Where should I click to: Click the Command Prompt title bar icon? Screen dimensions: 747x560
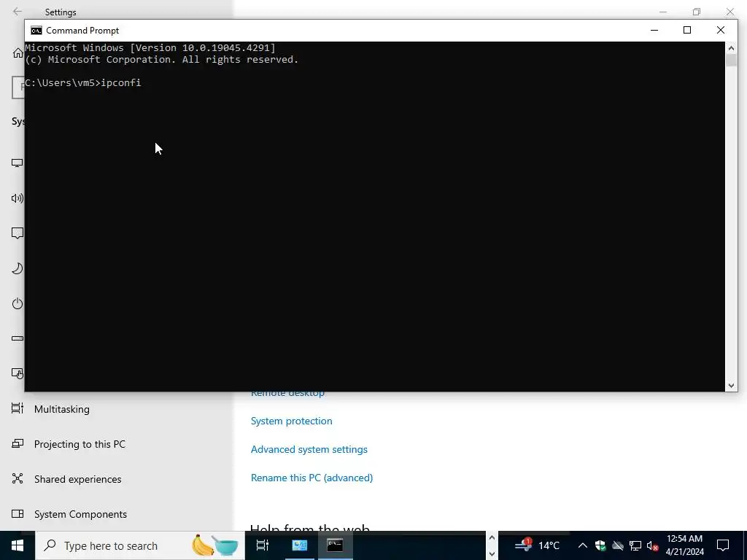tap(36, 31)
